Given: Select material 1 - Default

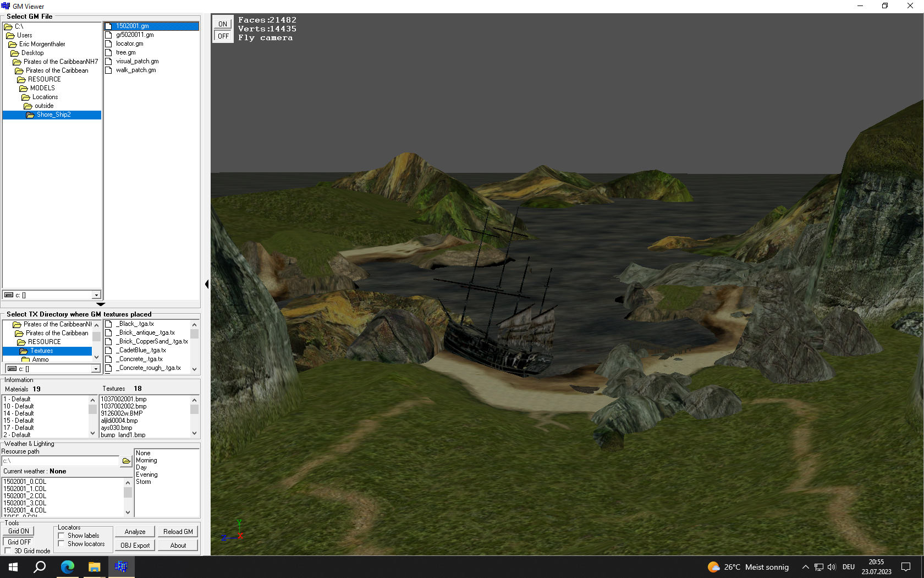Looking at the screenshot, I should (x=17, y=399).
